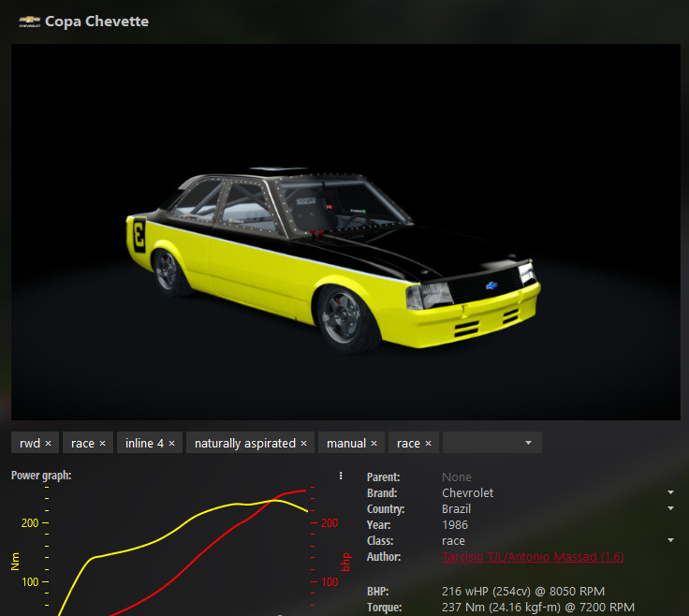Remove the first race tag

click(x=102, y=444)
